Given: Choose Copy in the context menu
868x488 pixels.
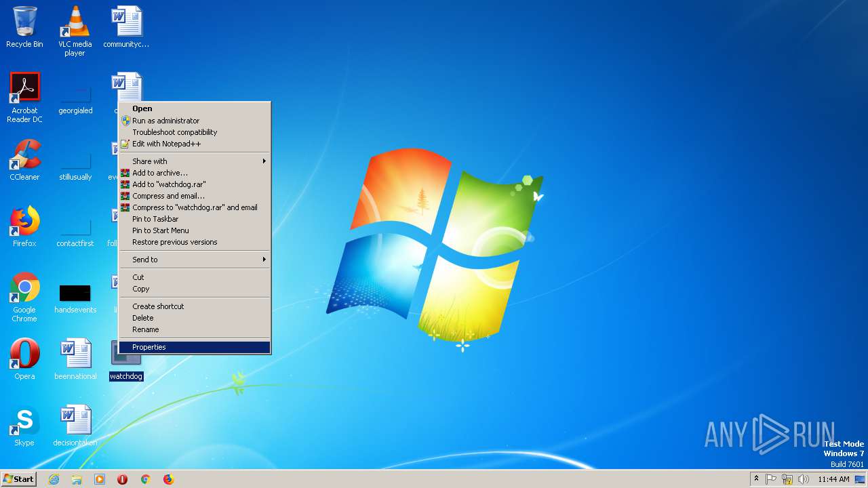Looking at the screenshot, I should pos(195,289).
